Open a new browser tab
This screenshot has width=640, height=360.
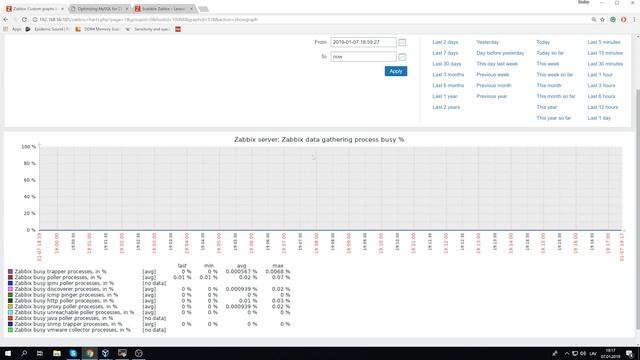pos(203,9)
